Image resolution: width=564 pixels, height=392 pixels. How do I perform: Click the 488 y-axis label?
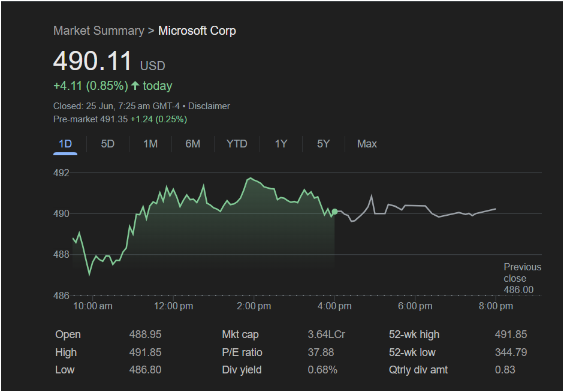(61, 255)
